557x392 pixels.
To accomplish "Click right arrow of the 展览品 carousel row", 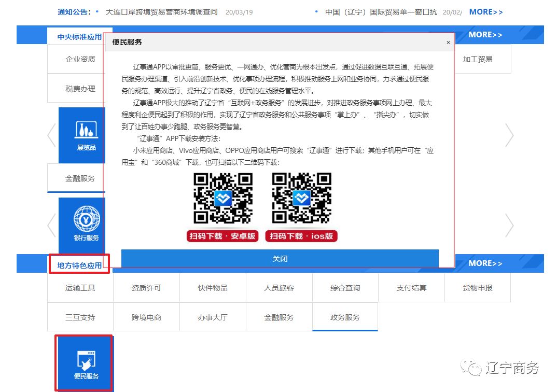I will pos(509,135).
